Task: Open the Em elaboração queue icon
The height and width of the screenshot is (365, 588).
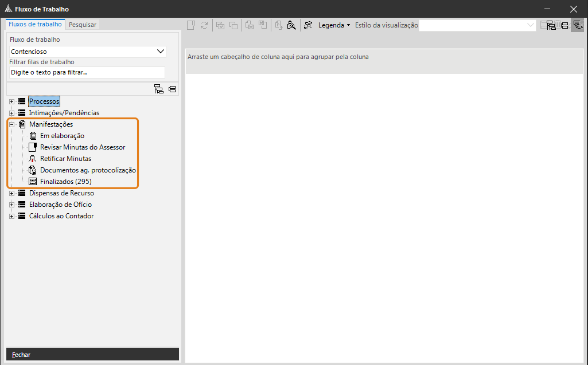Action: pos(33,136)
